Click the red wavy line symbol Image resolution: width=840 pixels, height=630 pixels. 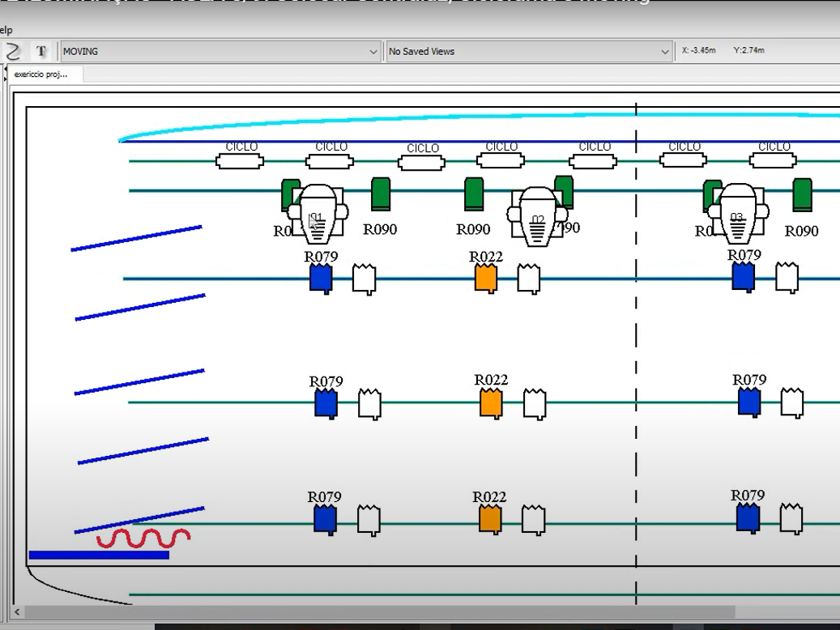(143, 538)
